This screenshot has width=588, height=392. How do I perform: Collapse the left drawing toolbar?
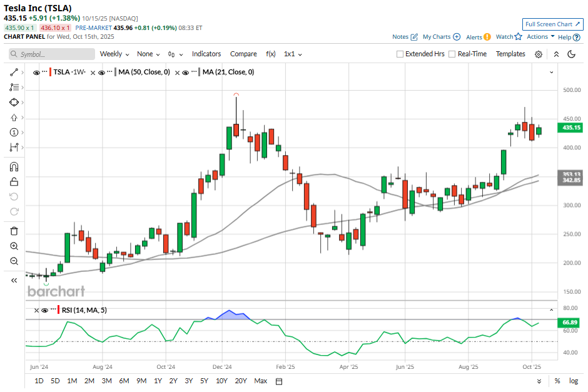pos(14,280)
